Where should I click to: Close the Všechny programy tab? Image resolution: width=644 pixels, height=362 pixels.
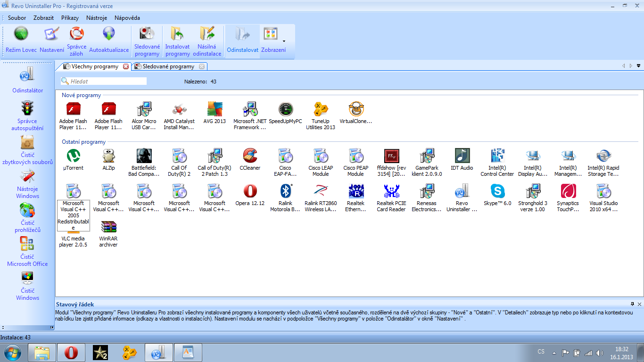(126, 66)
